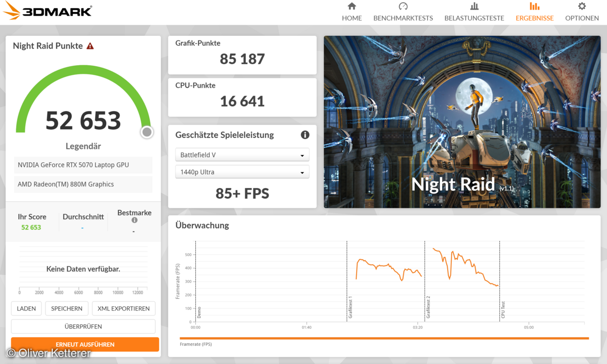
Task: Open the Battlefield V game dropdown
Action: [x=242, y=155]
